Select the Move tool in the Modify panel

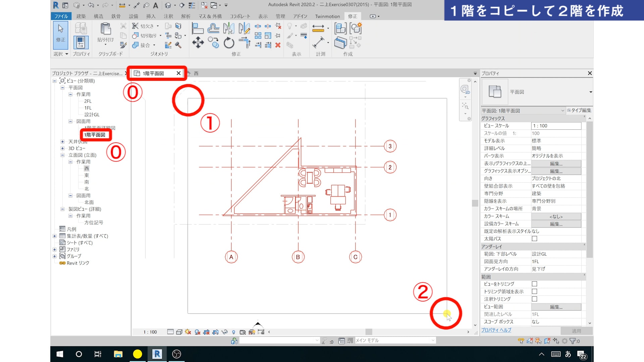pos(198,43)
